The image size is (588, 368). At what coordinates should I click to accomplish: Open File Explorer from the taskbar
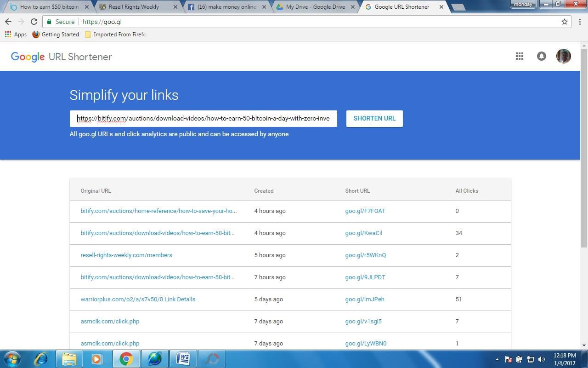click(x=69, y=359)
